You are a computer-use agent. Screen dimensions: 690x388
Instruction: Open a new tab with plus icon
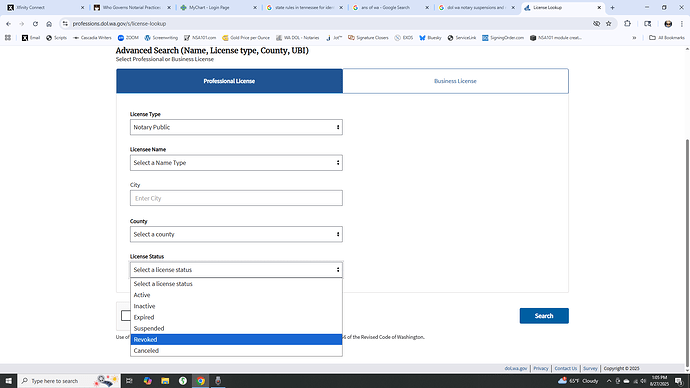(612, 7)
